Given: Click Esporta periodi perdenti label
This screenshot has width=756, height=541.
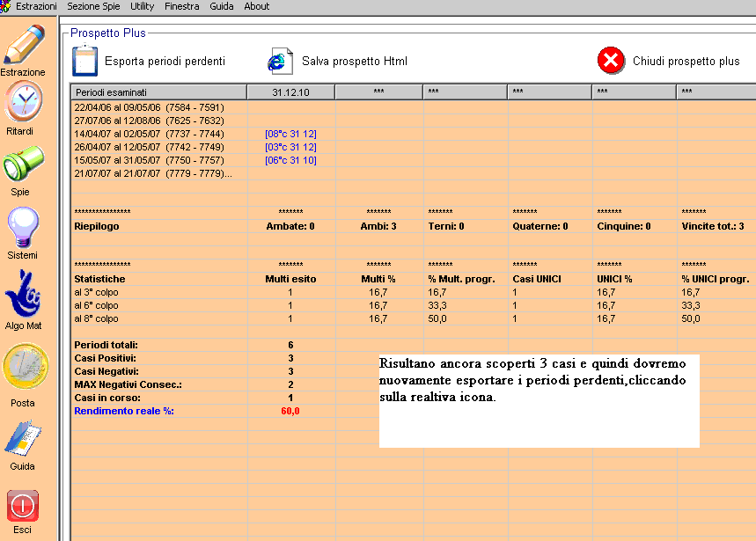Looking at the screenshot, I should 165,62.
